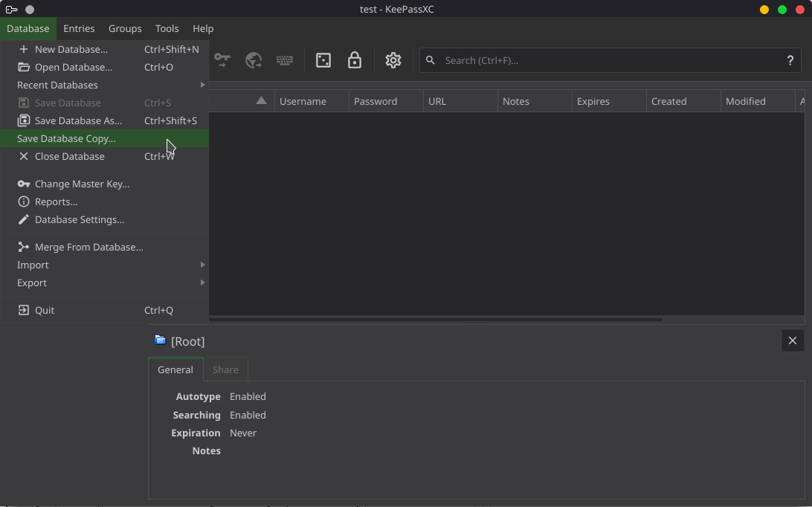Click the key with arrow toolbar icon
The height and width of the screenshot is (507, 812).
[222, 60]
